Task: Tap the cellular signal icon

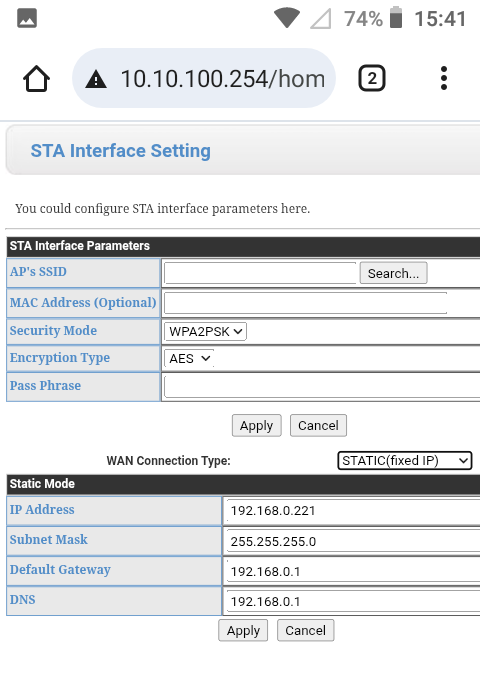Action: [x=321, y=19]
